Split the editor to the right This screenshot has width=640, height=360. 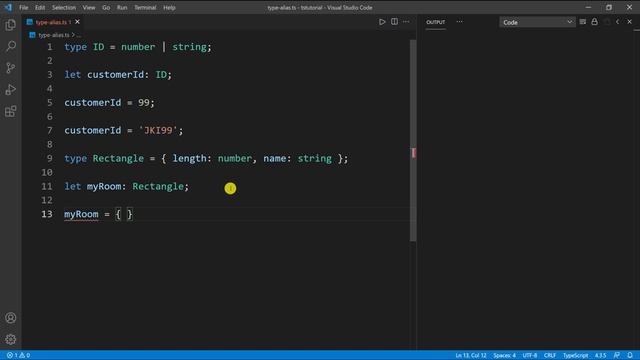pyautogui.click(x=394, y=22)
